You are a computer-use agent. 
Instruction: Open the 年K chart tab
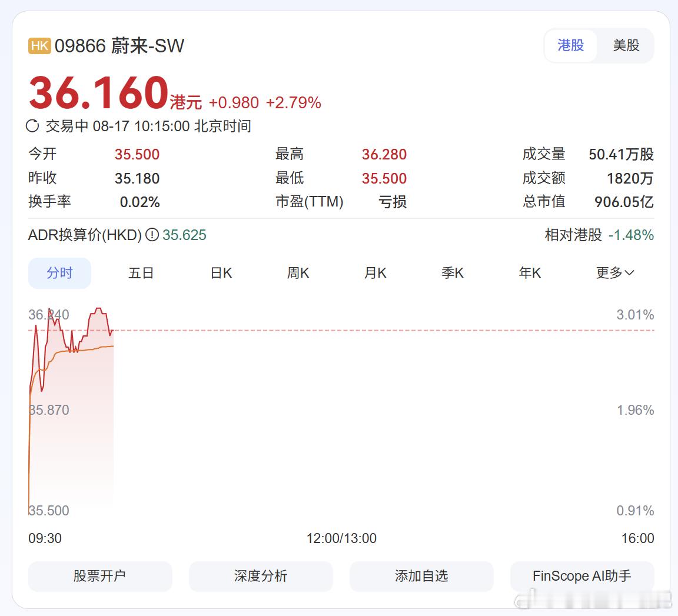tap(530, 273)
